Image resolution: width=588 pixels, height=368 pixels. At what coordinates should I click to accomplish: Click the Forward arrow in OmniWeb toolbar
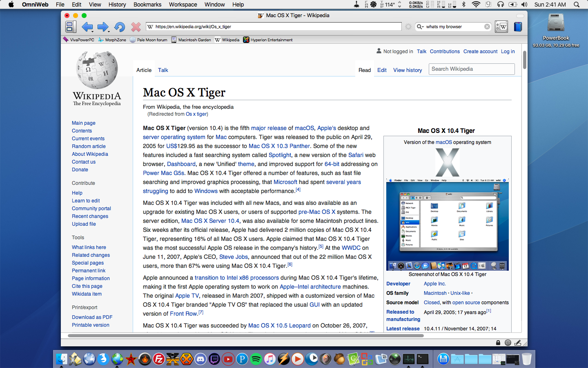click(103, 27)
